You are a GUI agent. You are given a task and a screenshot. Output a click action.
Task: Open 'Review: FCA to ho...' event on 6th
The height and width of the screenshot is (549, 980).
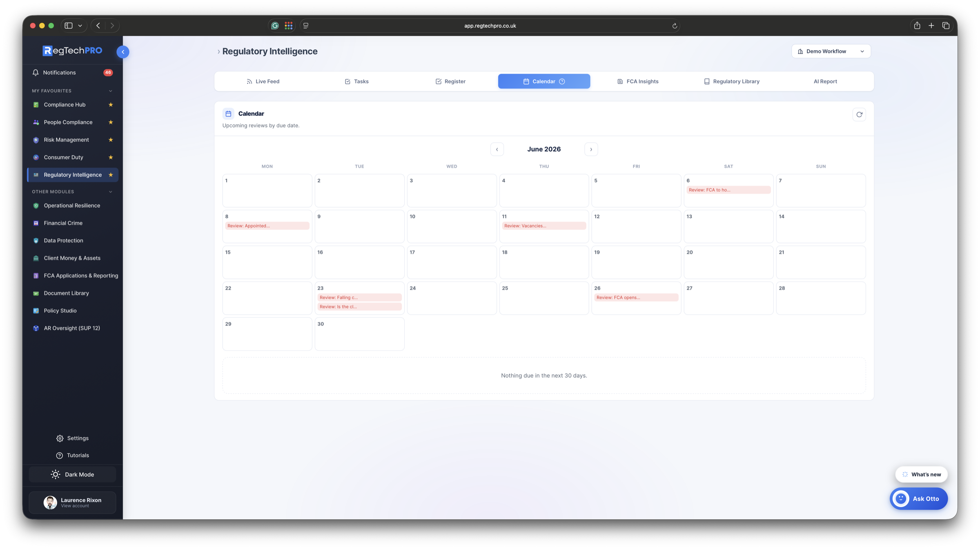pos(728,190)
